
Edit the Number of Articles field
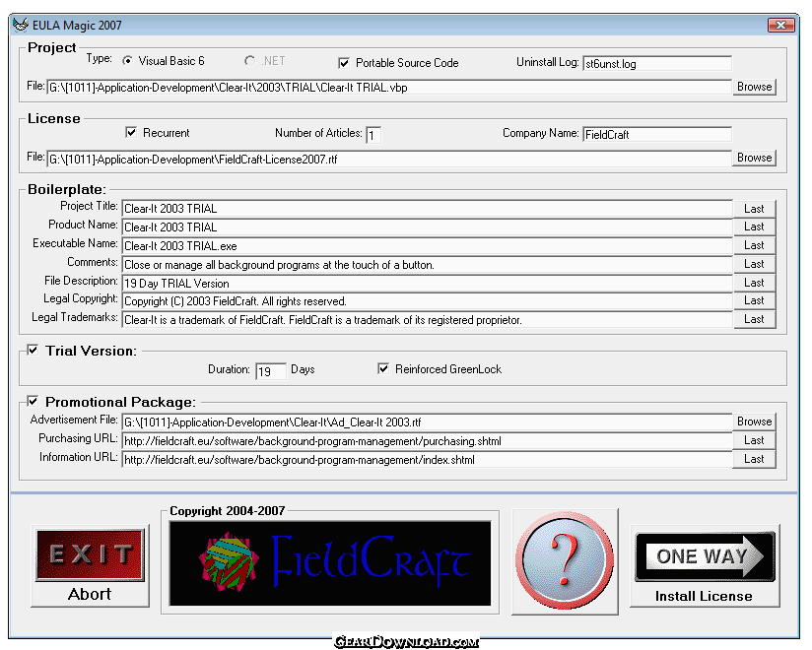point(373,135)
